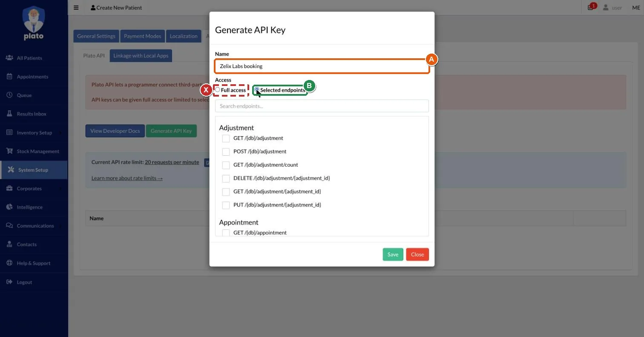Enable the GET /{db}/adjustment/count checkbox
644x337 pixels.
coord(226,165)
